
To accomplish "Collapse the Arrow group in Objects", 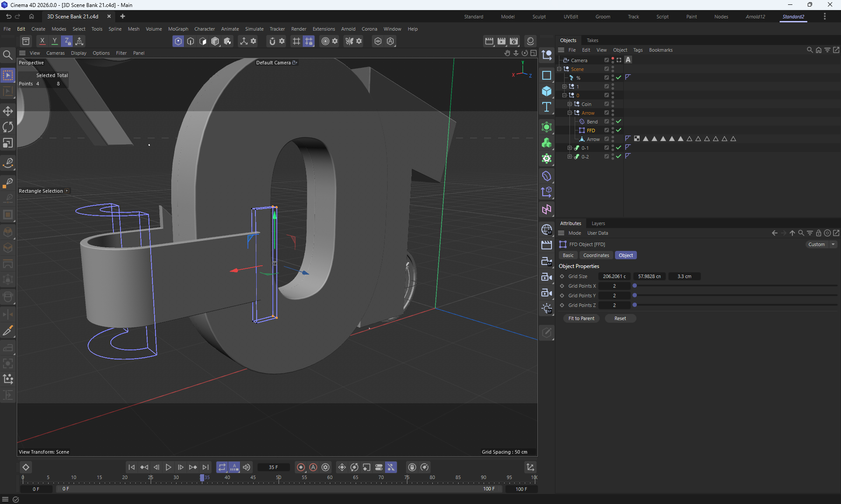I will tap(569, 113).
